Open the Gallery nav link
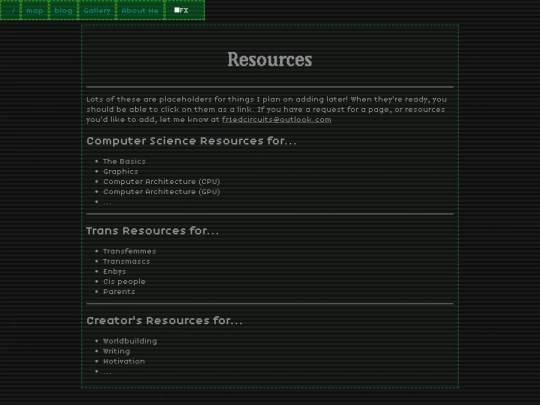The width and height of the screenshot is (540, 405). click(x=97, y=10)
